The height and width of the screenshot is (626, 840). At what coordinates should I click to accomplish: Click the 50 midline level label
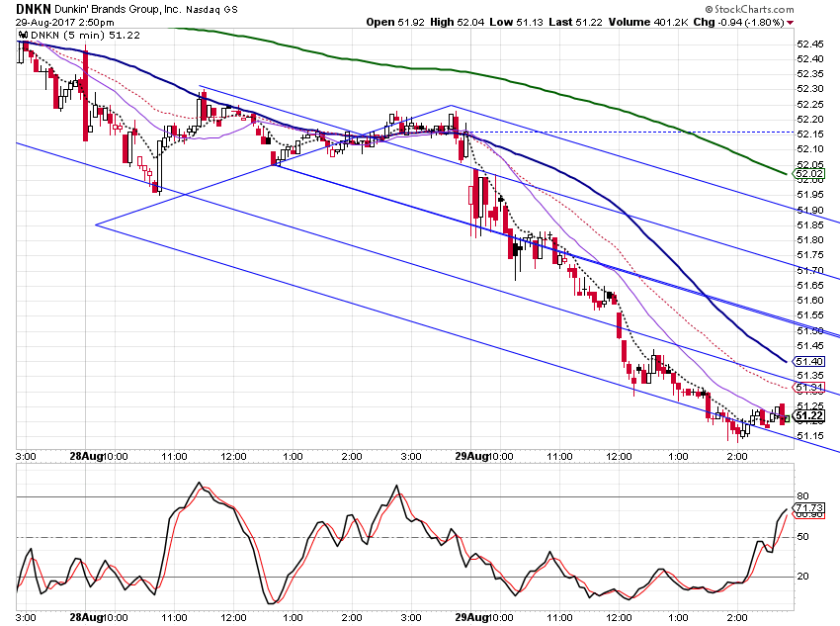click(802, 536)
